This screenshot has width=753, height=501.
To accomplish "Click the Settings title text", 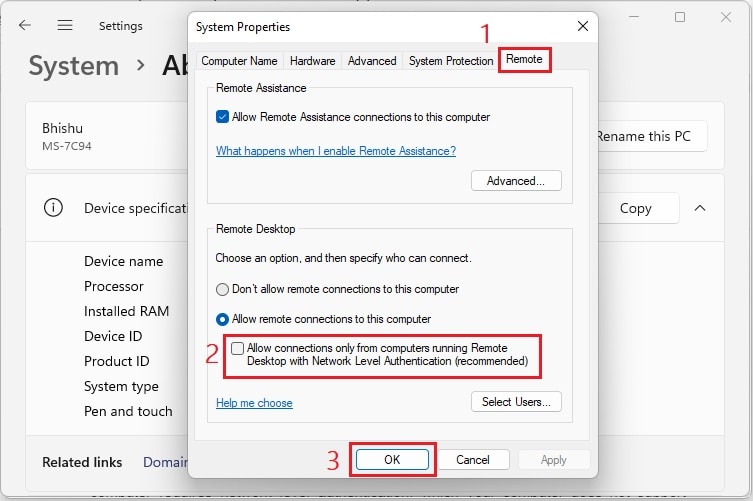I will click(x=121, y=25).
